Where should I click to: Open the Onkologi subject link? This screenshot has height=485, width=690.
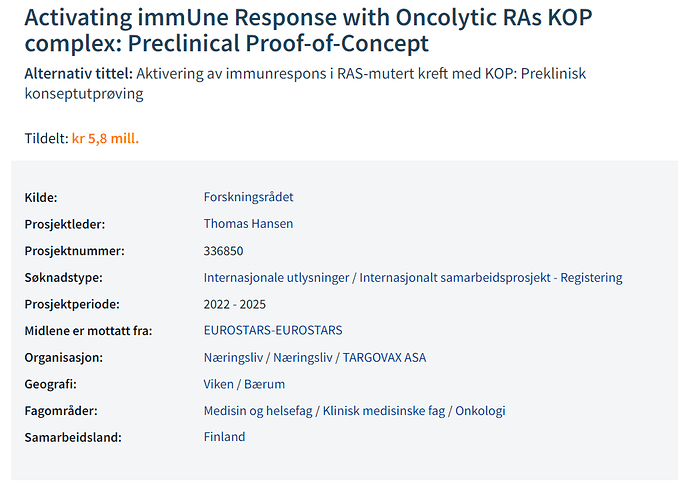[x=480, y=411]
